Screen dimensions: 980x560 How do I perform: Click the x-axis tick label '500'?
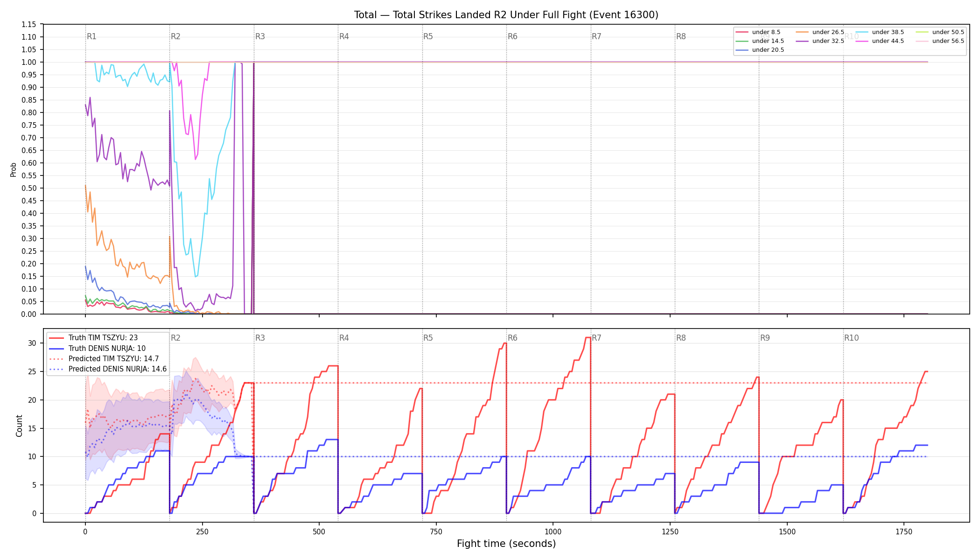319,532
